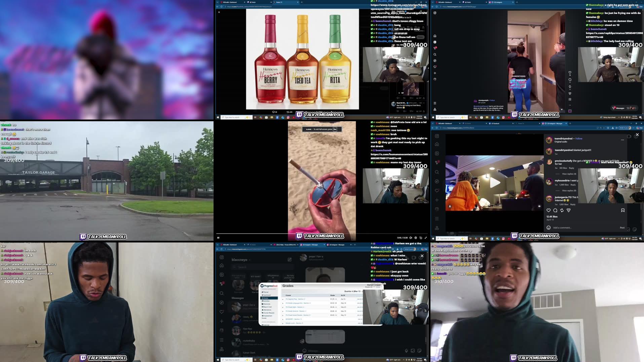
Task: Open three-dot menu beside teamdirtyandred Follow
Action: [622, 140]
